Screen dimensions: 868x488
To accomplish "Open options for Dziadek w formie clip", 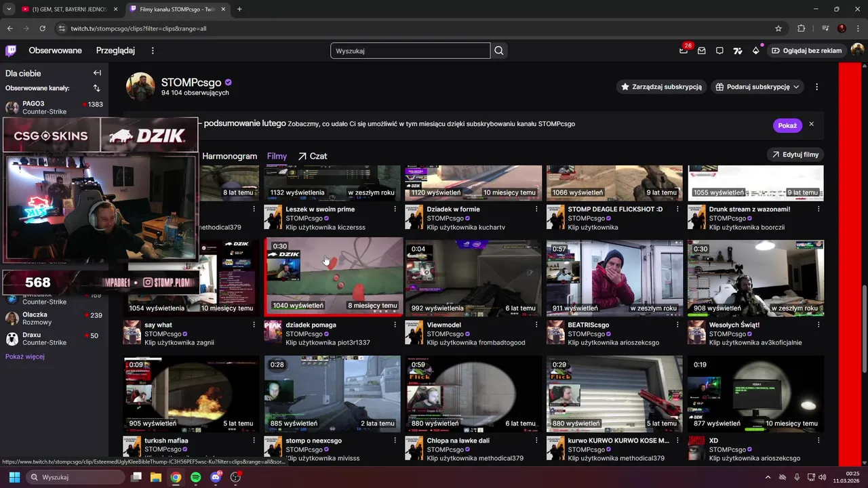I will pos(536,209).
